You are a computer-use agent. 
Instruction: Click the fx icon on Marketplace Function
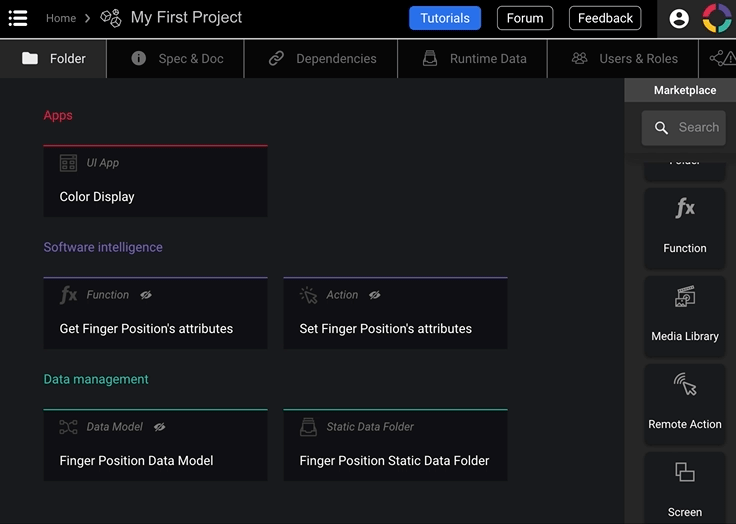685,208
